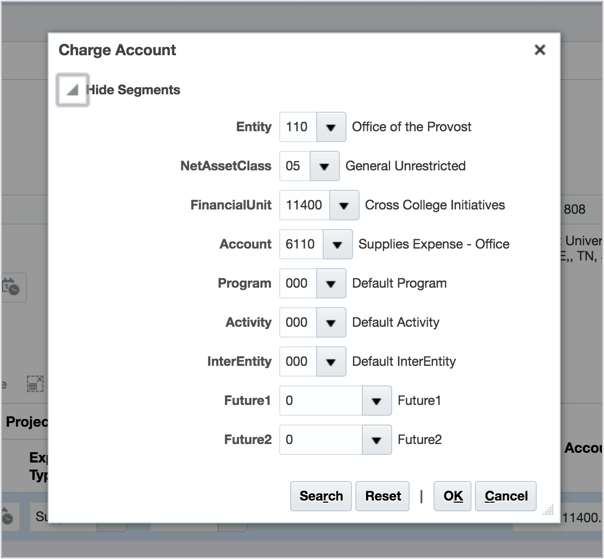The height and width of the screenshot is (559, 604).
Task: Click the FinancialUnit field showing 11400
Action: (303, 205)
